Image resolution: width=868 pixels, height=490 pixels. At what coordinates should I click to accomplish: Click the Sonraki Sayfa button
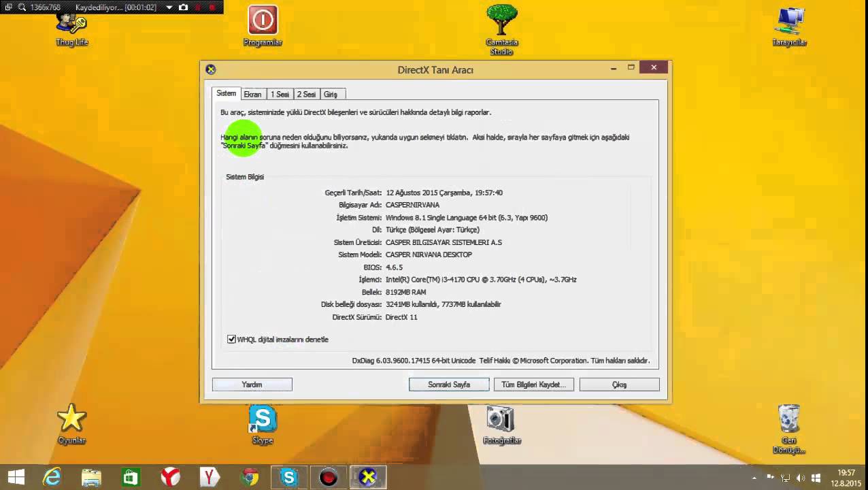[x=449, y=385]
